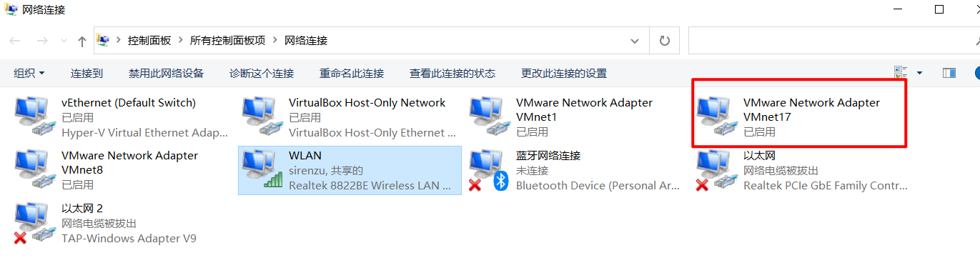
Task: Select VirtualBox Host-Only Network adapter icon
Action: [x=262, y=116]
